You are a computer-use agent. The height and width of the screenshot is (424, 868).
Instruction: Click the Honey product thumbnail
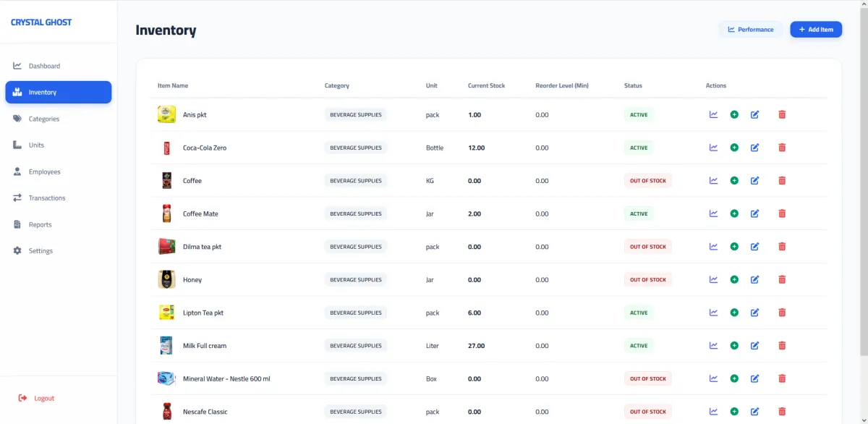pos(166,279)
